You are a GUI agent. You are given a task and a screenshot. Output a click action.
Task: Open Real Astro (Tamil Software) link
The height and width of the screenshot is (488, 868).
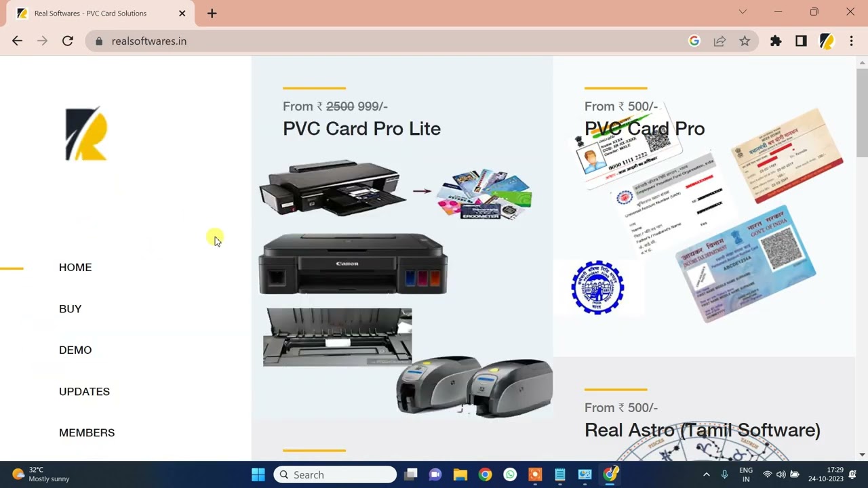703,430
